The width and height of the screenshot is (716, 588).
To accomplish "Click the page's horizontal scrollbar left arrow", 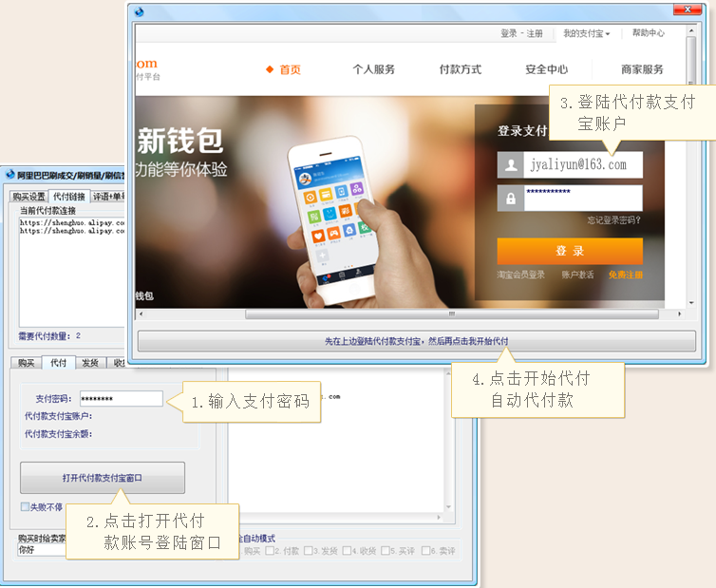I will coord(141,313).
